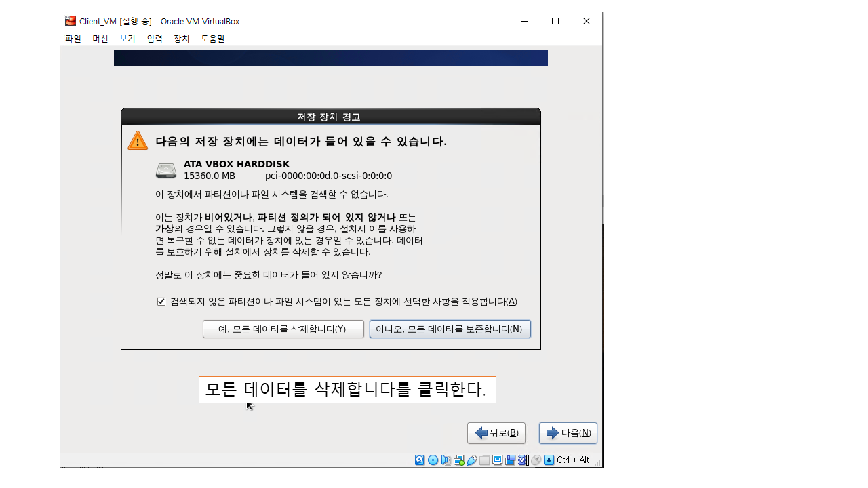This screenshot has height=488, width=868.
Task: Click the audio status icon
Action: 446,460
